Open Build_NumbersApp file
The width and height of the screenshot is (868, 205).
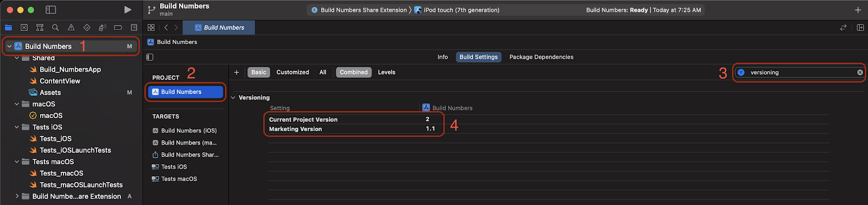tap(70, 70)
